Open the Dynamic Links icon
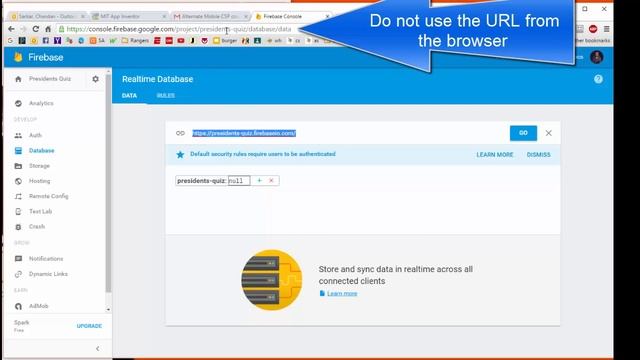 tap(18, 274)
